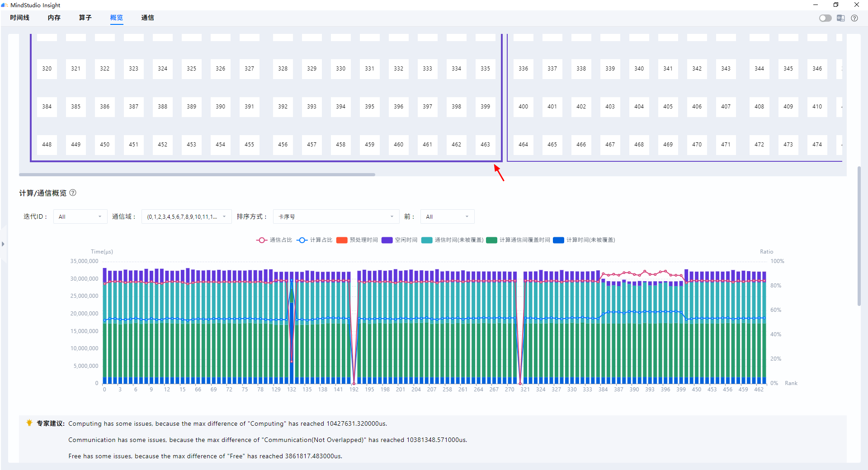Click the y-axis value 35,000,000

coord(84,261)
